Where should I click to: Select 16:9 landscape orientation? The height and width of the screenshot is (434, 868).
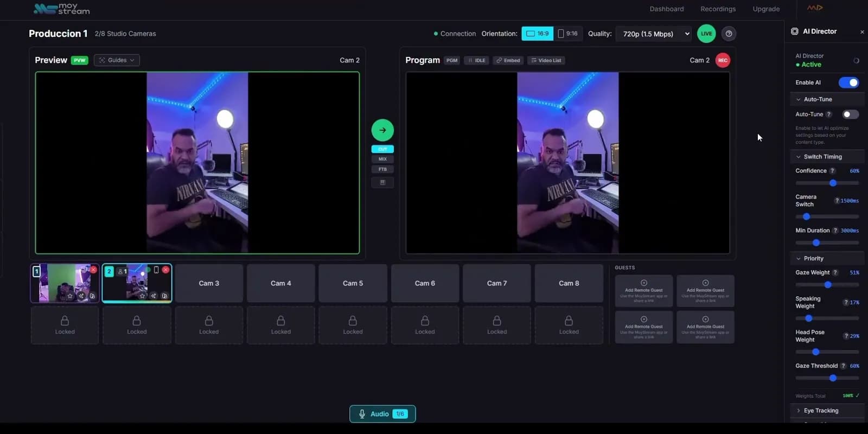coord(538,34)
